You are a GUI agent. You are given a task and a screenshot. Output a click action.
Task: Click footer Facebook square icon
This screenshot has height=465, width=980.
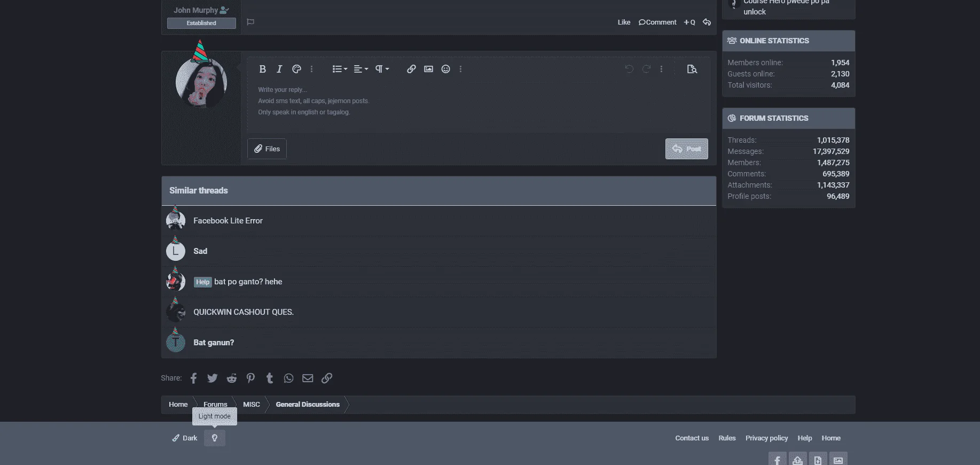click(777, 460)
